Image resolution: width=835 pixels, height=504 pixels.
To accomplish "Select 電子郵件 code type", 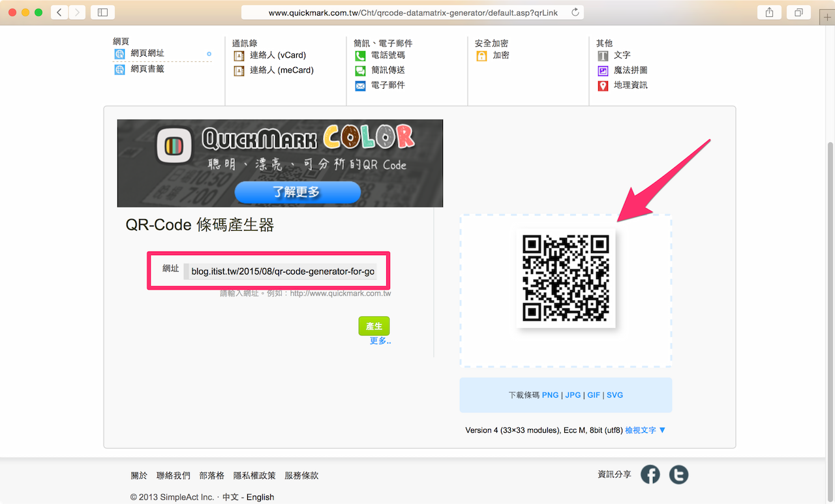I will [388, 85].
